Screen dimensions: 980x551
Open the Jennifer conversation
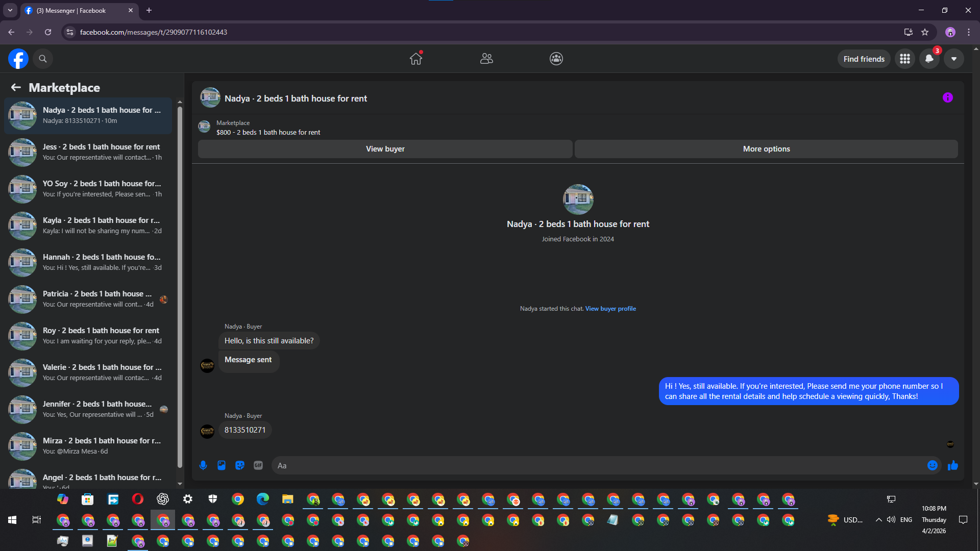click(x=88, y=410)
